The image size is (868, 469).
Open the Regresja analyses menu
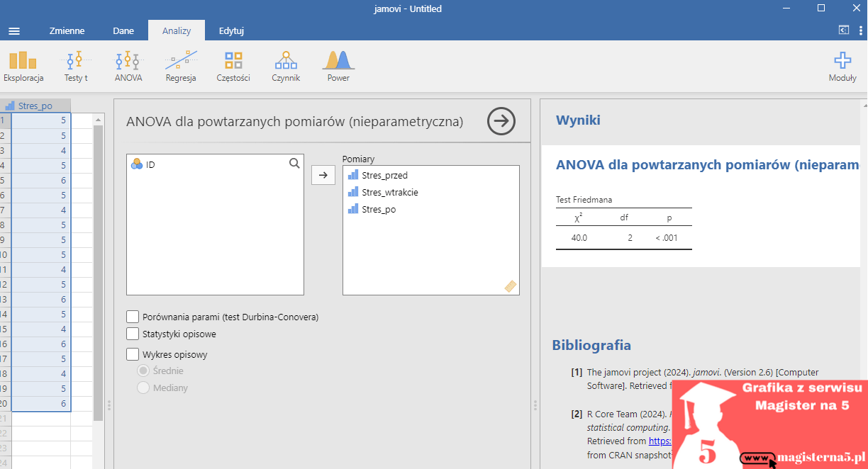(x=181, y=66)
